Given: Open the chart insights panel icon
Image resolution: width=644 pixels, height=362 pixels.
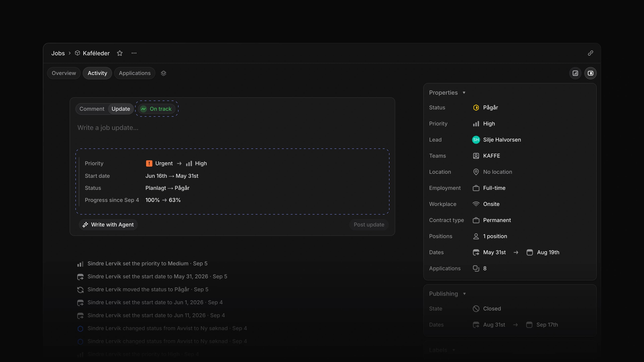Looking at the screenshot, I should (x=576, y=73).
